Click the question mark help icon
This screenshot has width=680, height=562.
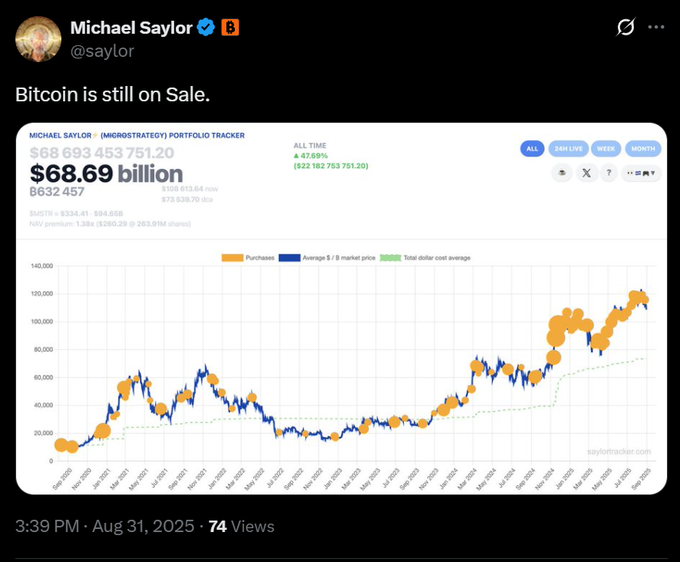pyautogui.click(x=609, y=173)
